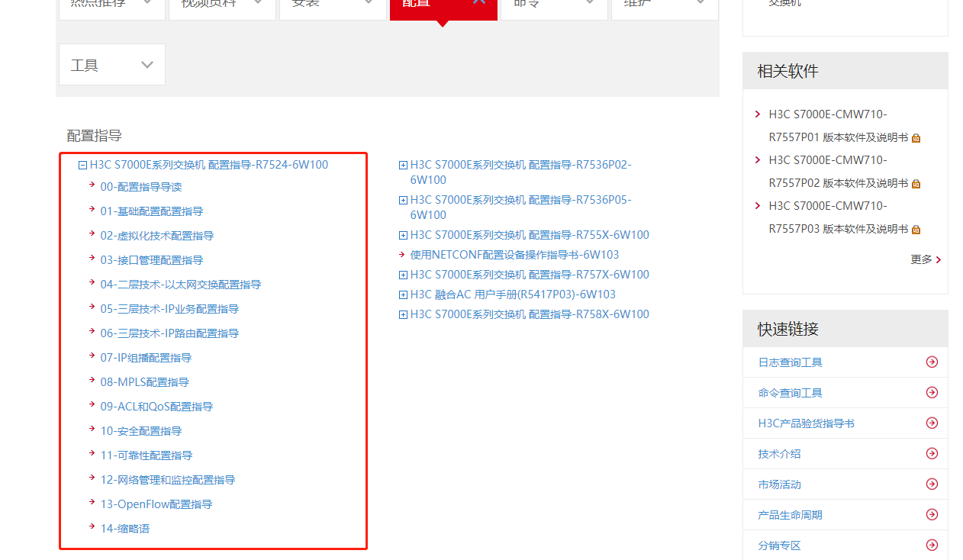
Task: Click arrow icon in 命令查询工具 row
Action: point(932,393)
